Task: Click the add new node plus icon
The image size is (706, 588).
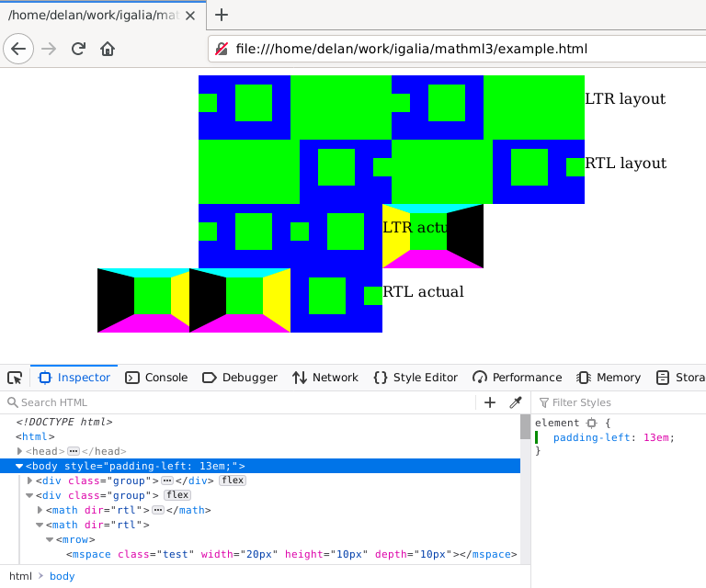Action: [490, 402]
